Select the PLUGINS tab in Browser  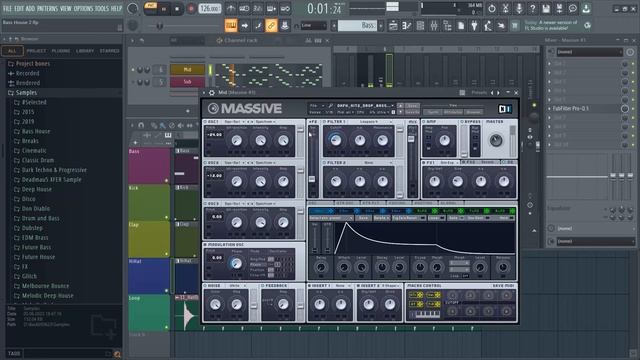coord(61,51)
